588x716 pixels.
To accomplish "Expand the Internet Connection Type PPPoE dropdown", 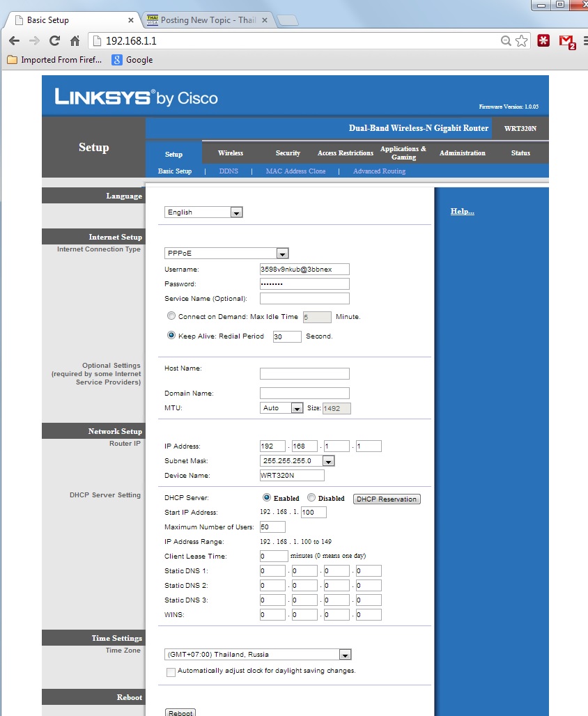I will [226, 254].
